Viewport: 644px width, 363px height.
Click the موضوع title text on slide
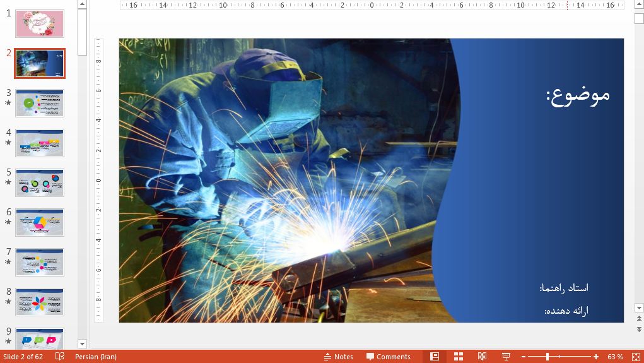(x=577, y=95)
